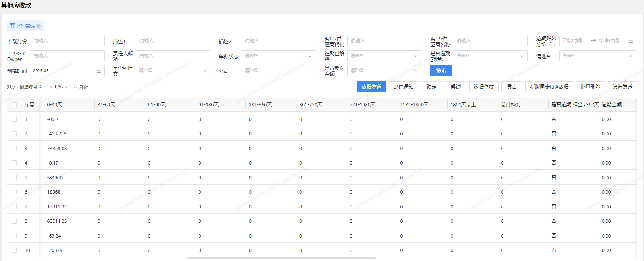Image resolution: width=644 pixels, height=261 pixels.
Task: Focus the 下载月份 input field
Action: 67,41
